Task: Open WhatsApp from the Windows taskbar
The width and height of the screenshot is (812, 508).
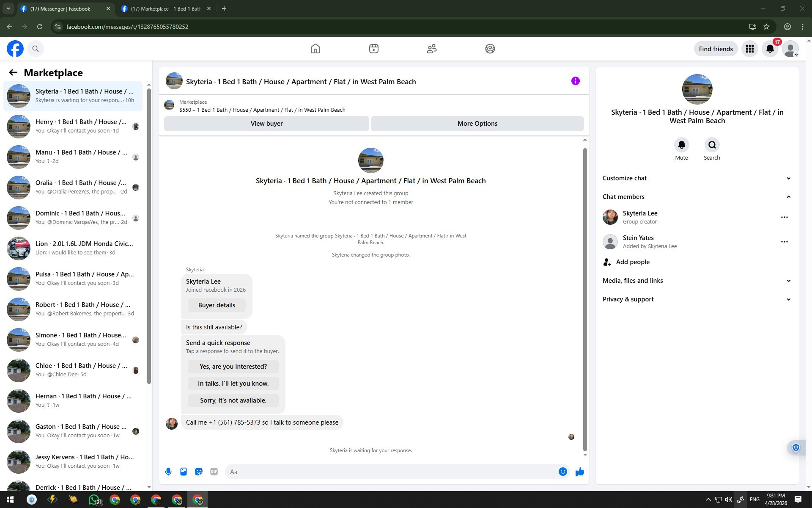Action: click(94, 500)
